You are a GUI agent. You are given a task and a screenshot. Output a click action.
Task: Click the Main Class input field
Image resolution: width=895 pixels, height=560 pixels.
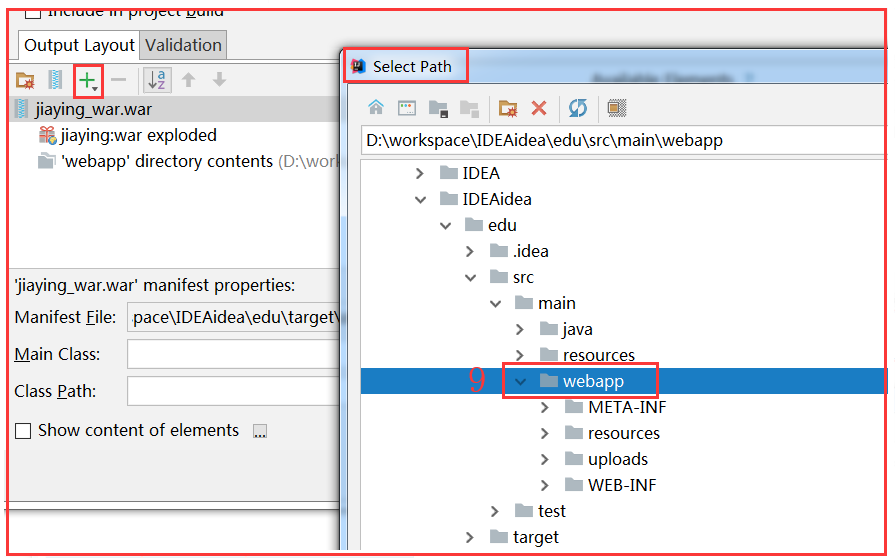[x=233, y=354]
